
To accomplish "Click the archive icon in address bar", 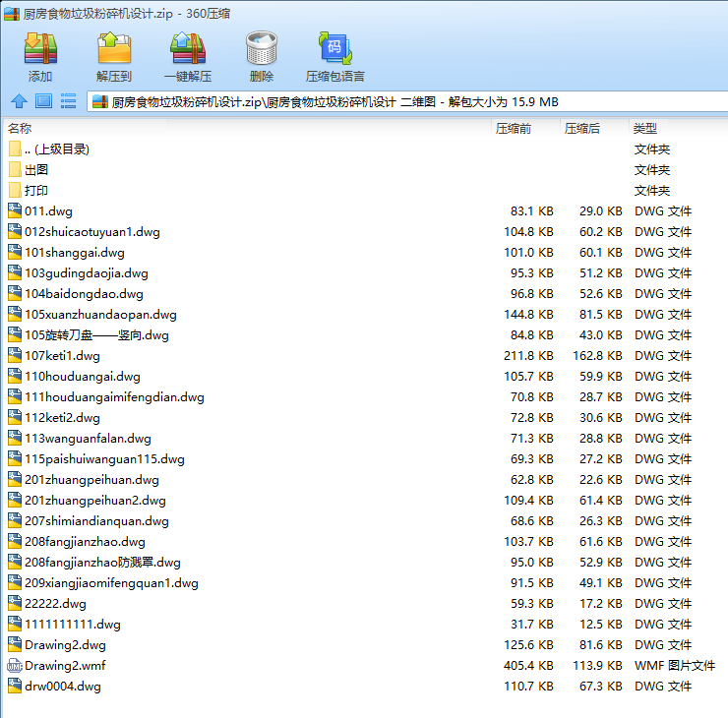I will pyautogui.click(x=100, y=101).
